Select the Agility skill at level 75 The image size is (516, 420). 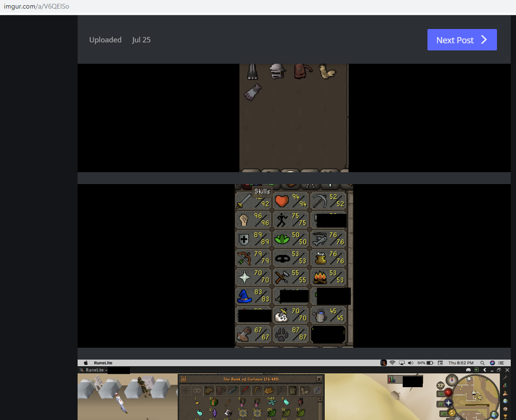291,220
